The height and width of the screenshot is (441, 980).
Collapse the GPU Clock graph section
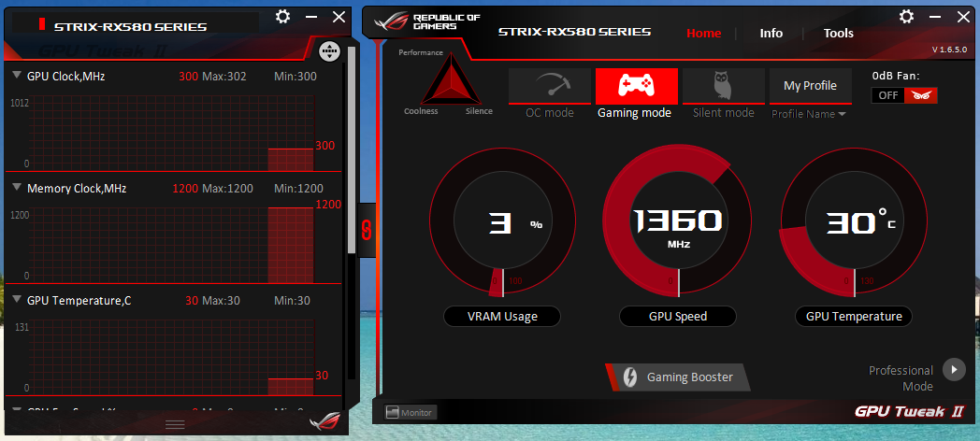[16, 76]
